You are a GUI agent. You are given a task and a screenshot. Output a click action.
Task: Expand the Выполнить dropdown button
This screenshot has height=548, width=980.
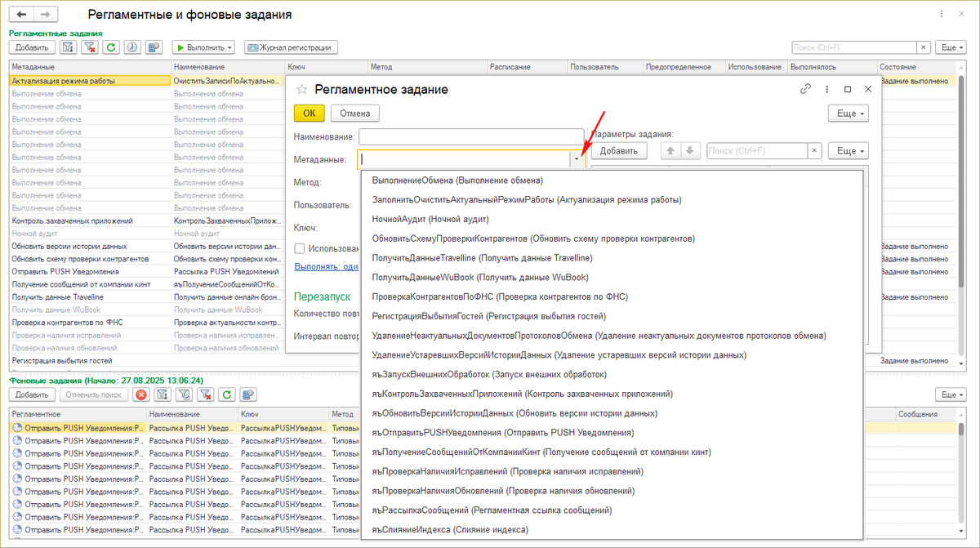pos(203,47)
